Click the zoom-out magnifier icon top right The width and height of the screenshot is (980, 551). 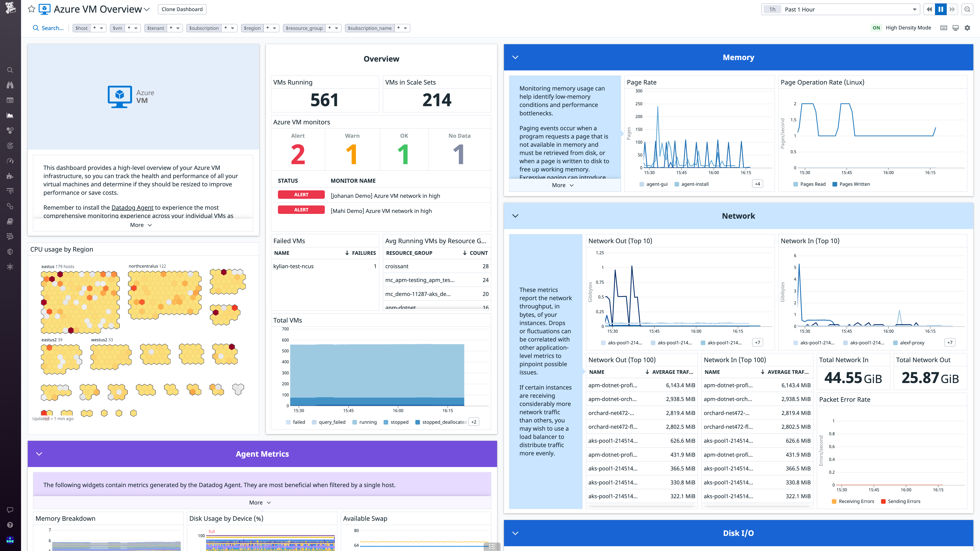click(967, 9)
